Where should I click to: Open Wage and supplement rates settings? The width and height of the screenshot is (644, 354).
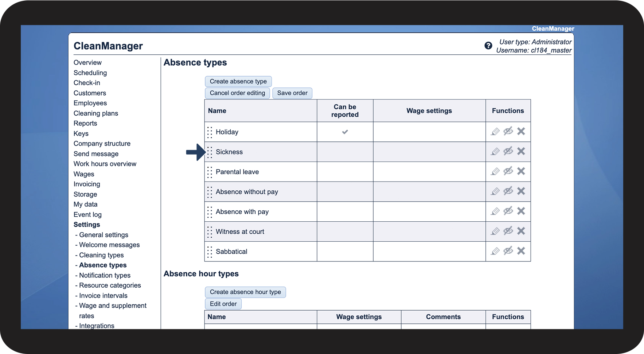tap(113, 306)
